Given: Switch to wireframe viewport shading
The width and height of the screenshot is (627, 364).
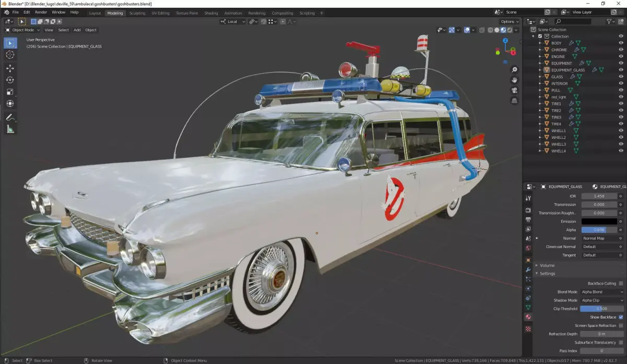Looking at the screenshot, I should (x=491, y=30).
